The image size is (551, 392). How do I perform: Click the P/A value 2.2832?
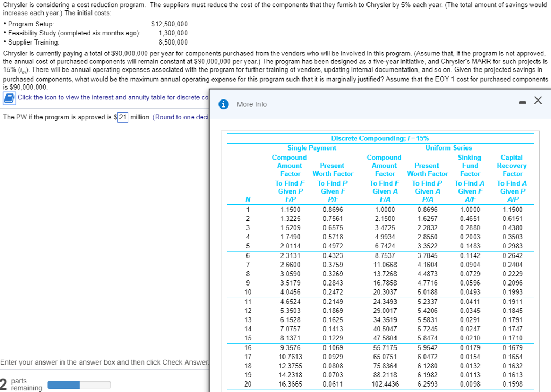tap(427, 227)
